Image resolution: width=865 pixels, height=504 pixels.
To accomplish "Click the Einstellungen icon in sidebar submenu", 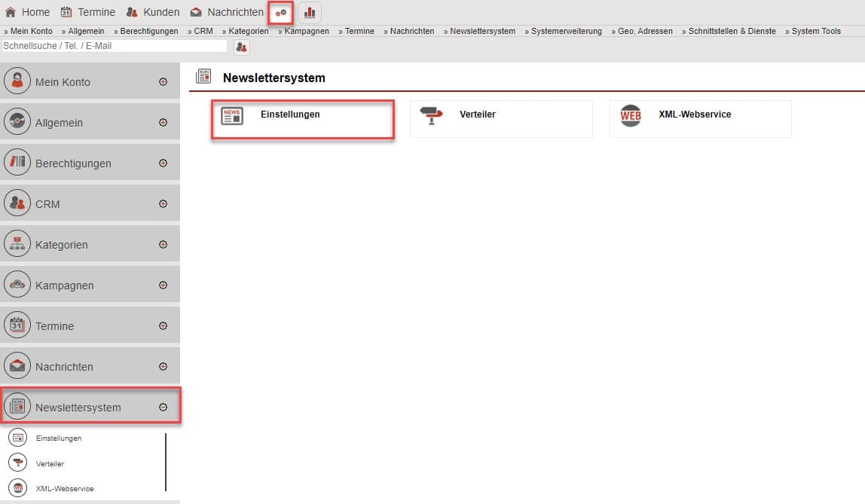I will 17,438.
